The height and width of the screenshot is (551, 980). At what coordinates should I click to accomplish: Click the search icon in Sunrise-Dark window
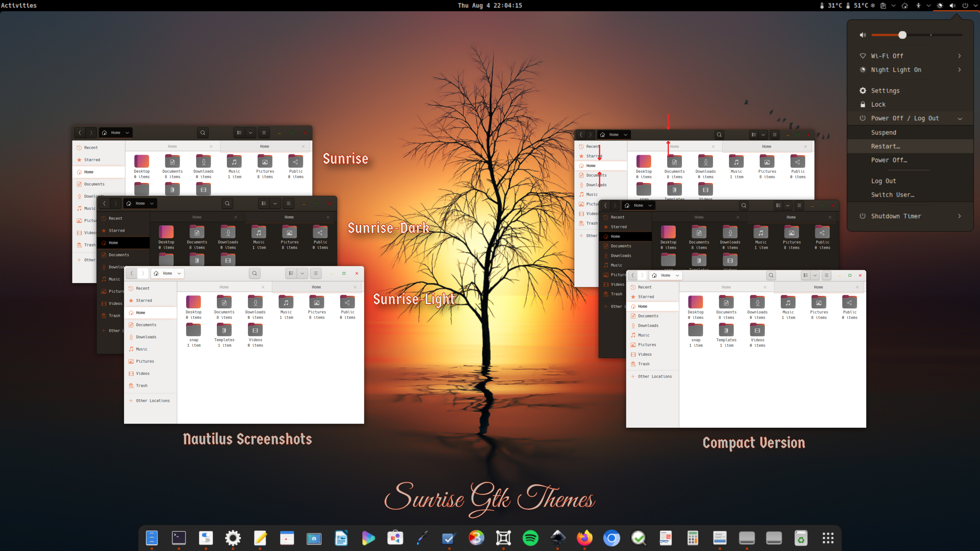[227, 203]
